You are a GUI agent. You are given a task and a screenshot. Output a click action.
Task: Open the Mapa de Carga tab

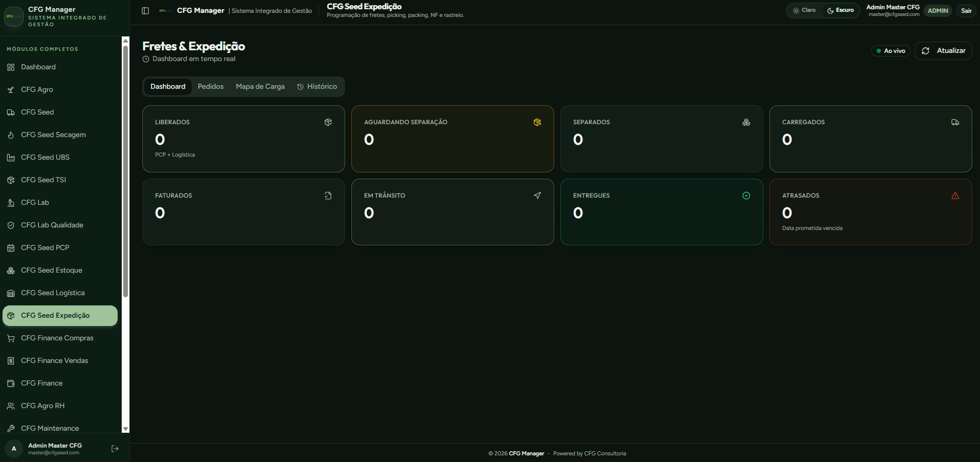260,87
